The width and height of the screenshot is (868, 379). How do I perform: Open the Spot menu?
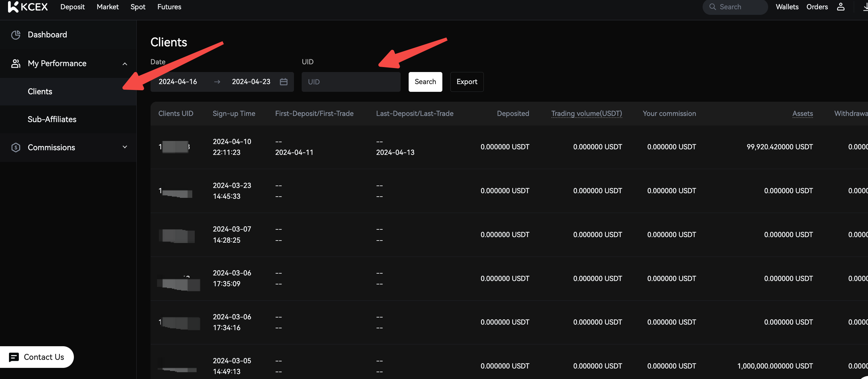(138, 7)
